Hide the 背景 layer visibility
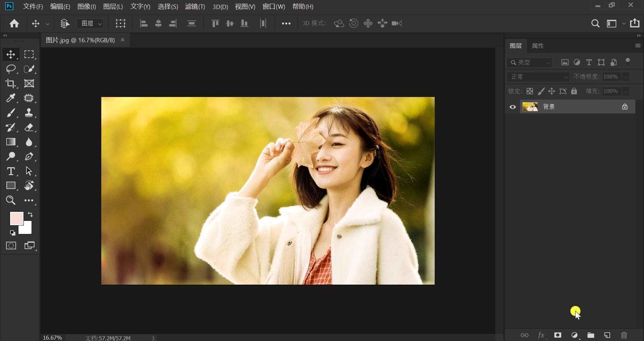 512,107
